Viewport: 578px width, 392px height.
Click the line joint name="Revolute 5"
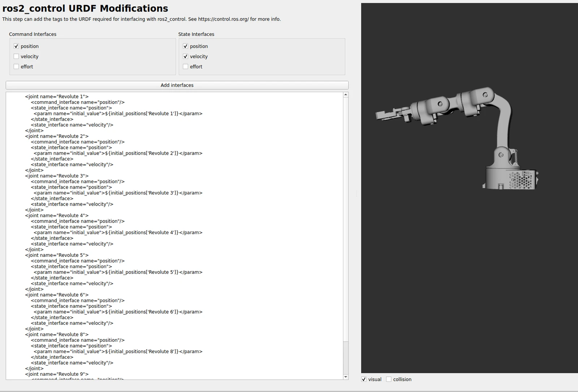(x=57, y=255)
